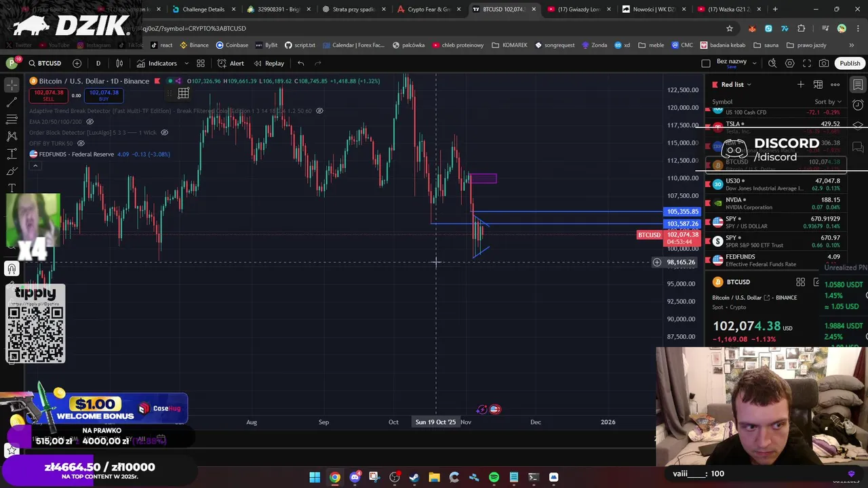Open the magnet lock icon in left toolbar
868x488 pixels.
click(12, 269)
